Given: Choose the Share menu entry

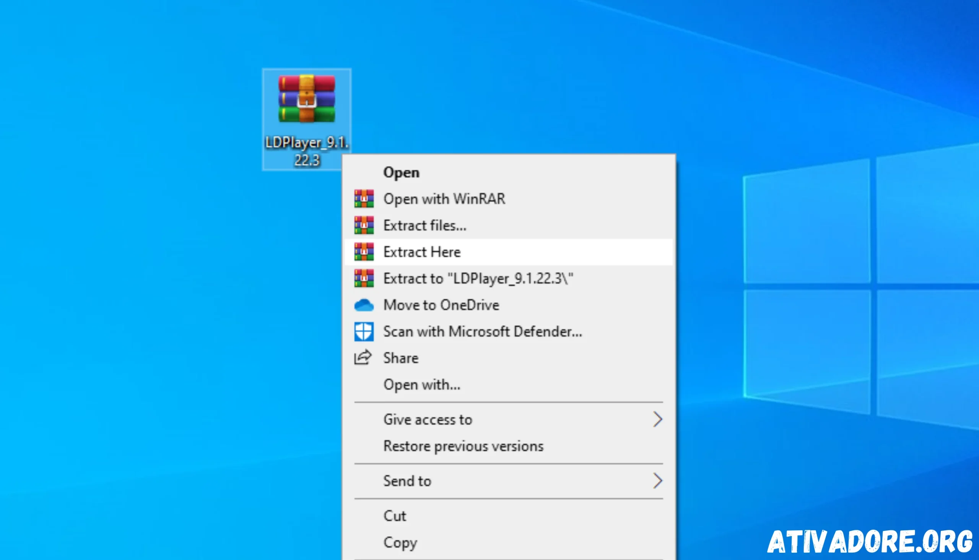Looking at the screenshot, I should 509,358.
